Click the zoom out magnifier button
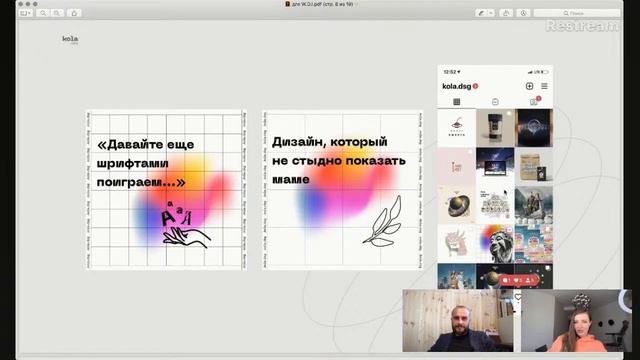This screenshot has width=640, height=360. pyautogui.click(x=43, y=13)
